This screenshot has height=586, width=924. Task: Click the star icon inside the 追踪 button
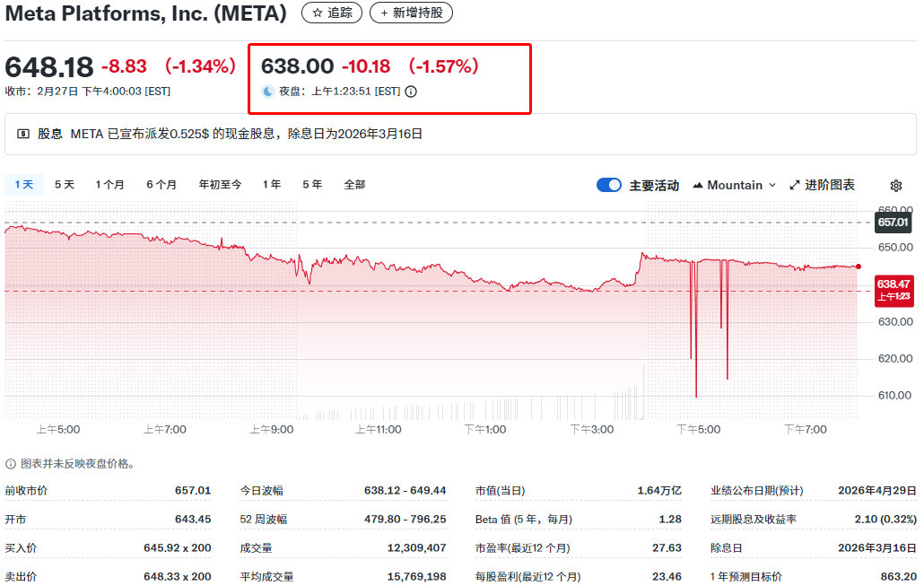(x=318, y=13)
